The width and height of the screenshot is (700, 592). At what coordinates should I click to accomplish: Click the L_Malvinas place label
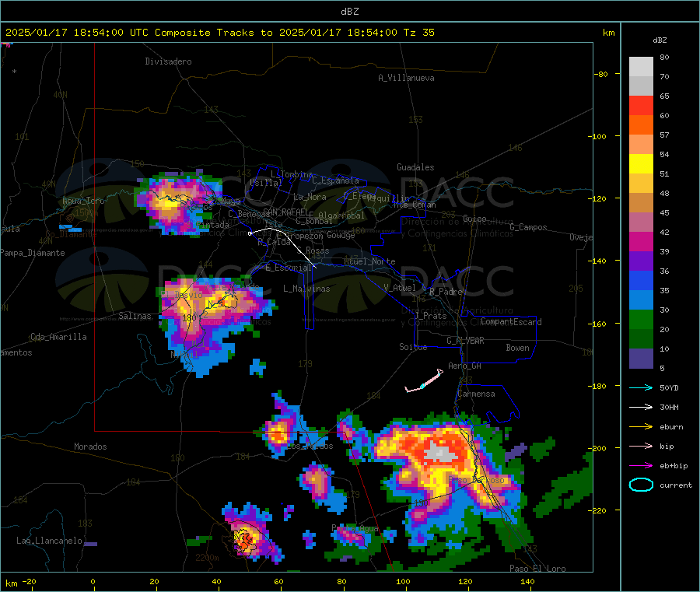click(x=306, y=289)
